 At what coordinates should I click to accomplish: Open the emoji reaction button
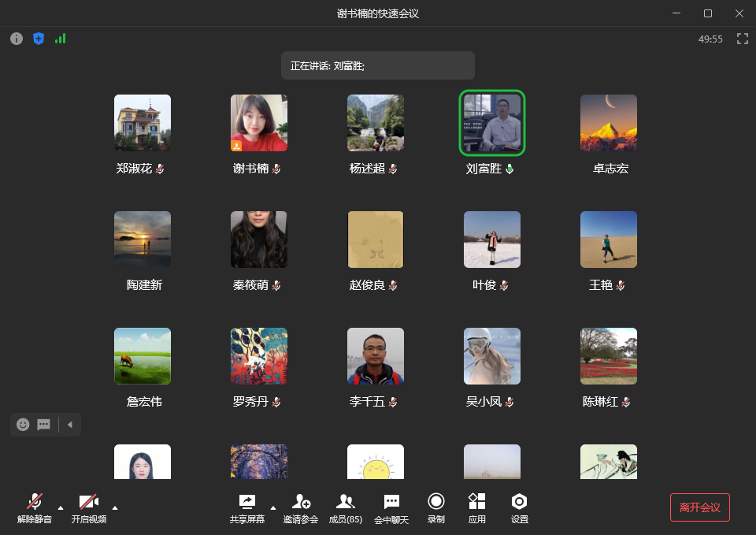click(23, 425)
